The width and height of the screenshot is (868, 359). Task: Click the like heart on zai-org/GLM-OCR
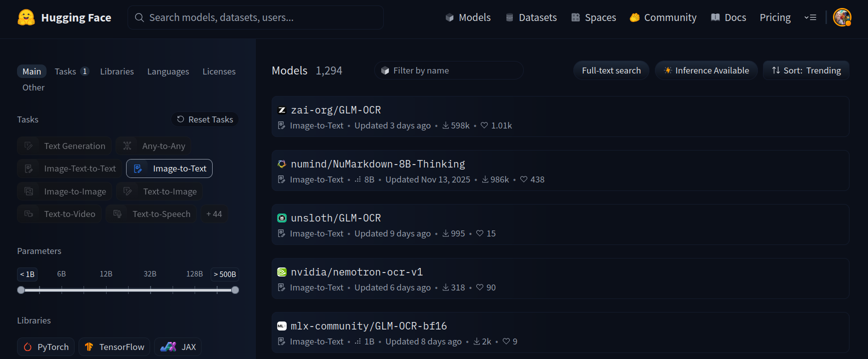(484, 125)
